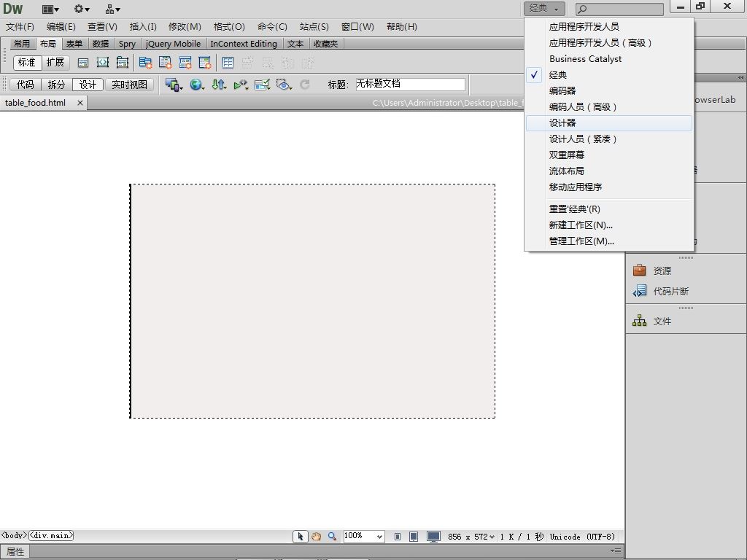Click the Hand tool in status bar

pos(316,536)
